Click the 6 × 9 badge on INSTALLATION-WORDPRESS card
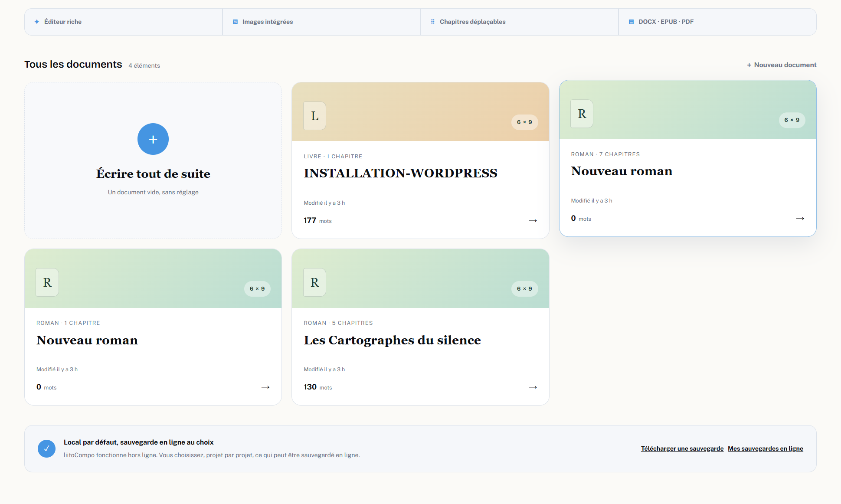Viewport: 841px width, 504px height. click(x=524, y=122)
